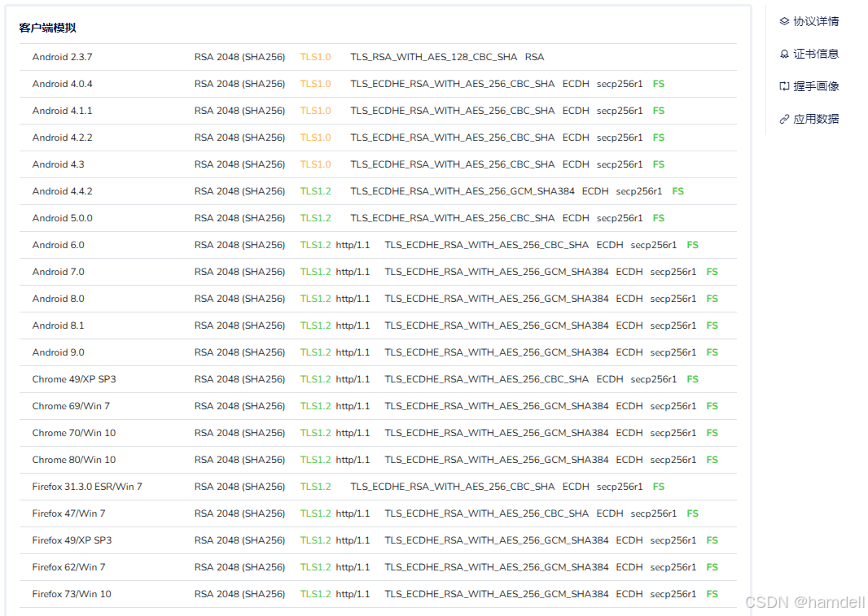Click Android 4.4.2 client name

pos(62,191)
